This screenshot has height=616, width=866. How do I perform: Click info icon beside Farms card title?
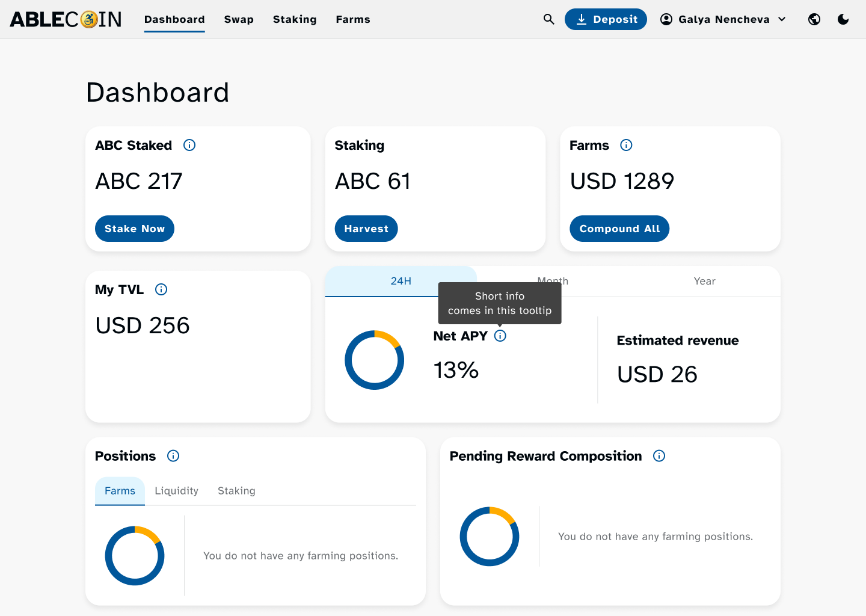626,145
